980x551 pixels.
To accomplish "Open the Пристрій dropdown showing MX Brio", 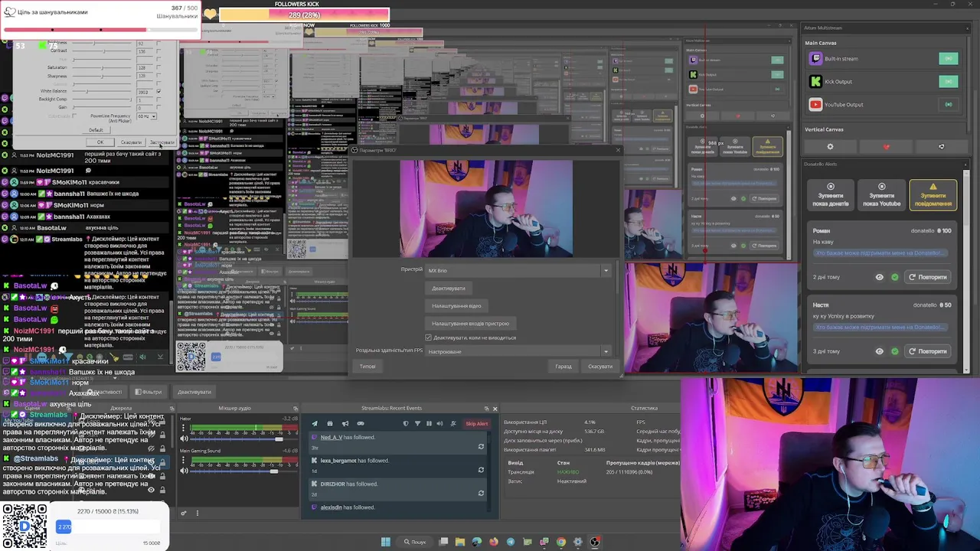I will [x=518, y=270].
